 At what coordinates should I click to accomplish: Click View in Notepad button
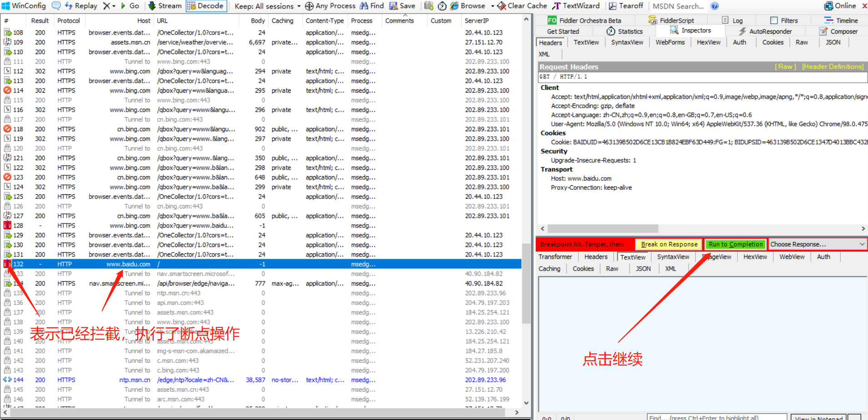point(818,417)
